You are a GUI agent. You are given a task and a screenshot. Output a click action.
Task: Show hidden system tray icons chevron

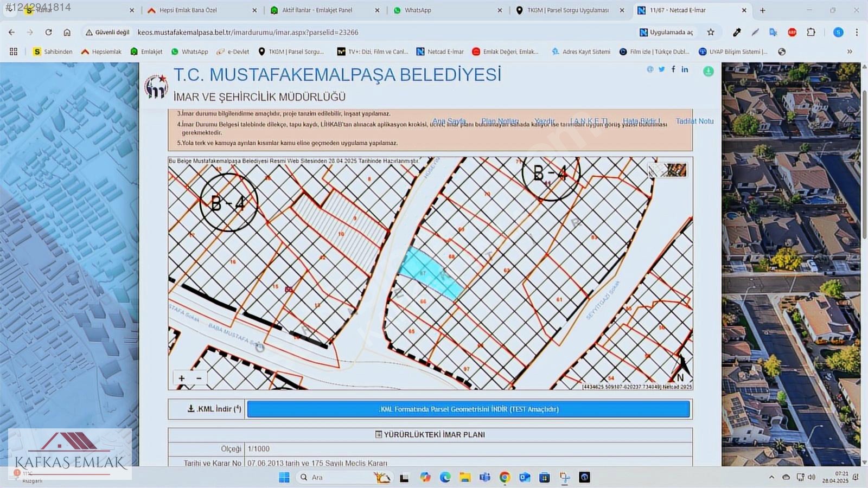coord(771,477)
